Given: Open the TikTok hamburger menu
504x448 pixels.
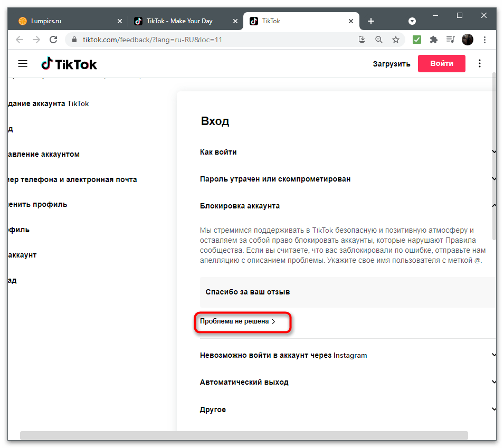Looking at the screenshot, I should click(x=23, y=64).
